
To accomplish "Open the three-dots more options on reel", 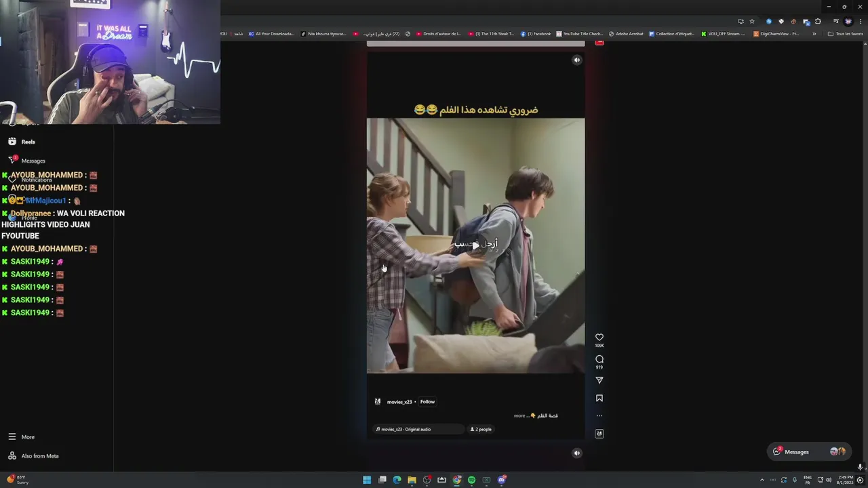I will 599,415.
